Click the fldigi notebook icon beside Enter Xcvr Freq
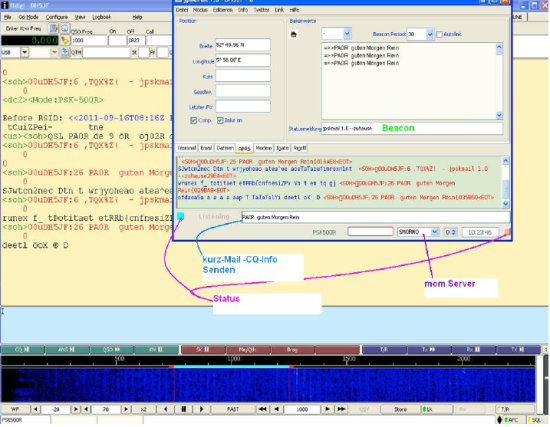Screen dimensions: 550x427 click(x=53, y=28)
